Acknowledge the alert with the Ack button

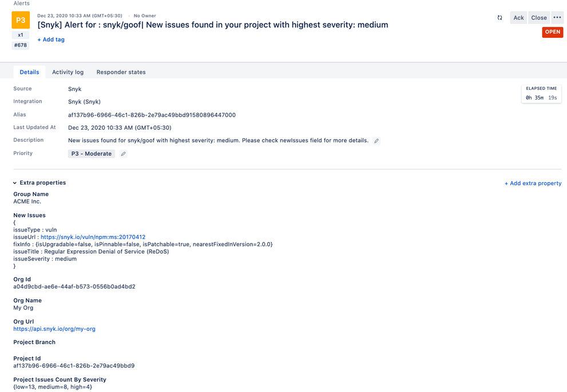pyautogui.click(x=518, y=18)
